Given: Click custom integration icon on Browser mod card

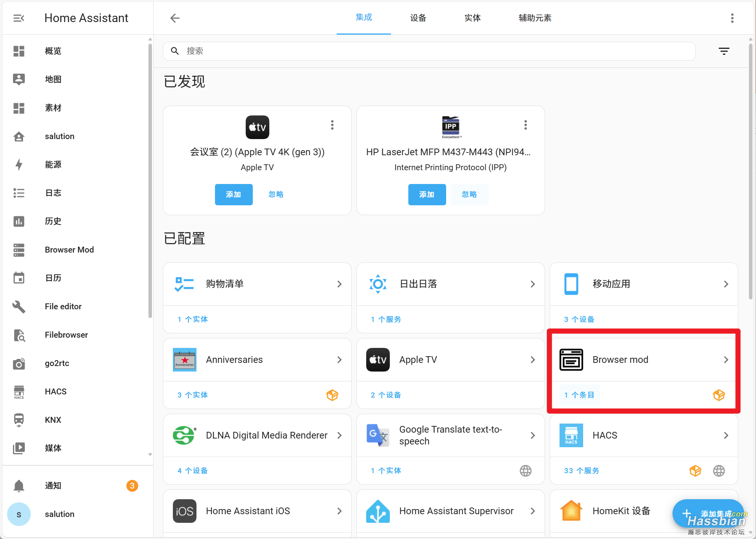Looking at the screenshot, I should tap(719, 395).
